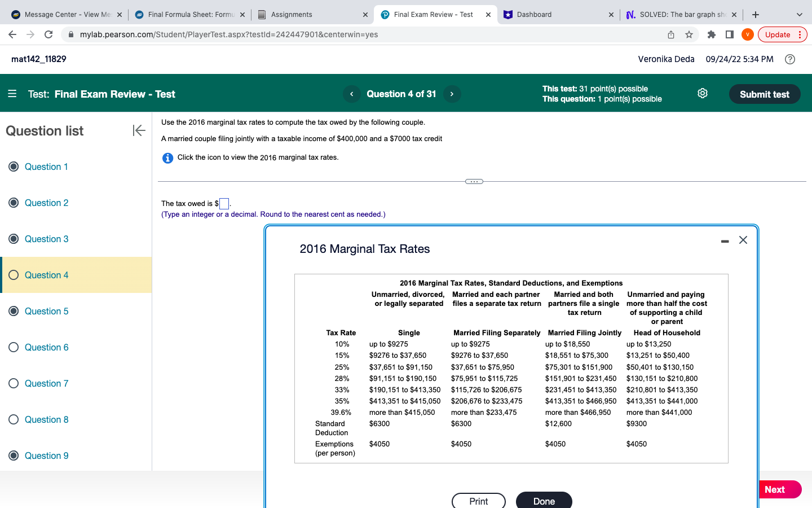Click the $12,600 standard deduction value
The width and height of the screenshot is (812, 508).
coord(558,424)
